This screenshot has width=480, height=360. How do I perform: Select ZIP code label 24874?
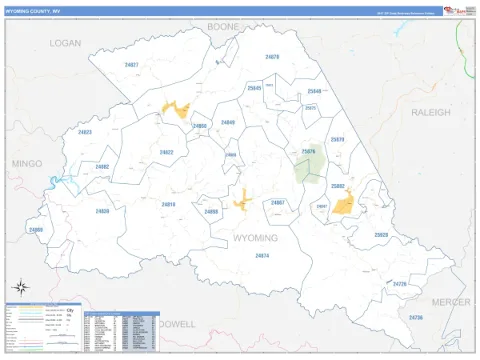(x=262, y=256)
